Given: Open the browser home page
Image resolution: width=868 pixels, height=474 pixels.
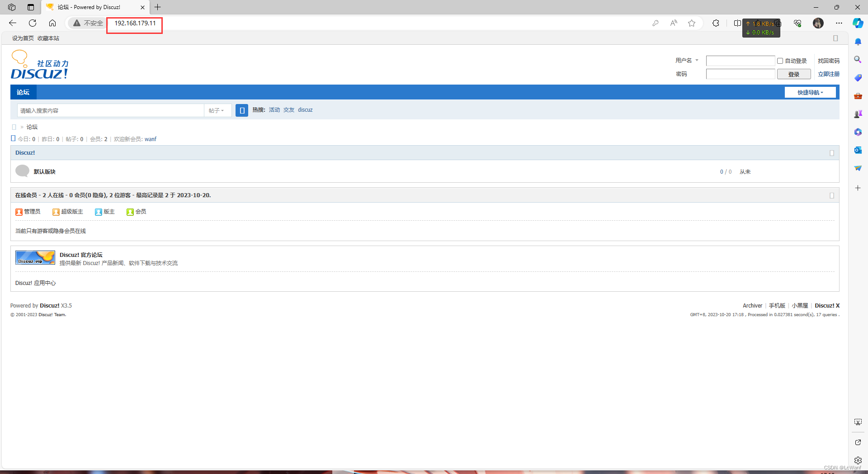Looking at the screenshot, I should 52,23.
